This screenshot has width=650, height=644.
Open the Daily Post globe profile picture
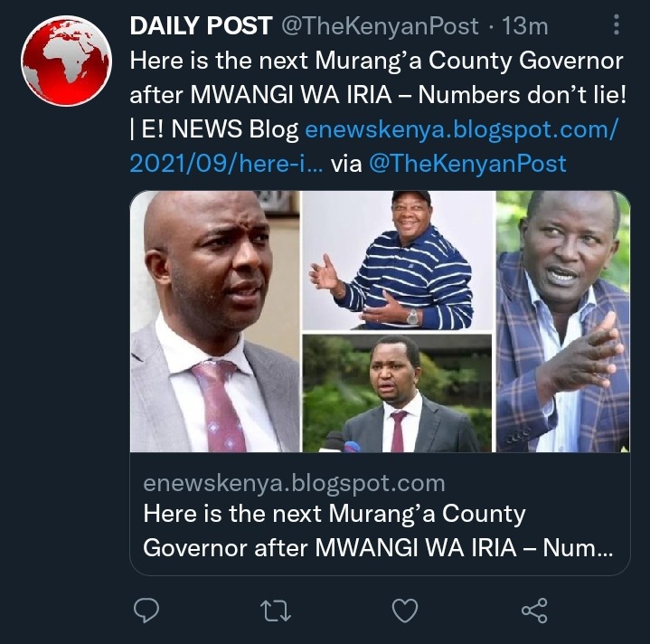point(66,61)
